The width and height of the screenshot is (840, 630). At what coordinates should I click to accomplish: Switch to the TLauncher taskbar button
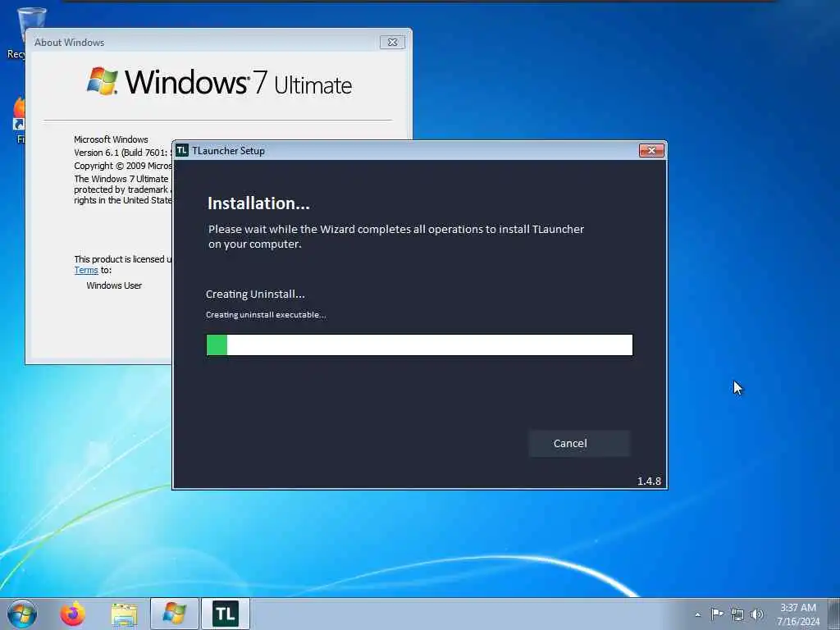(x=226, y=614)
